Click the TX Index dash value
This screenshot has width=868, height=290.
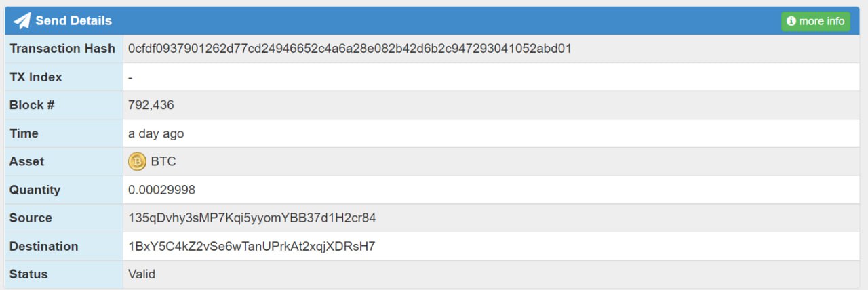(x=130, y=77)
